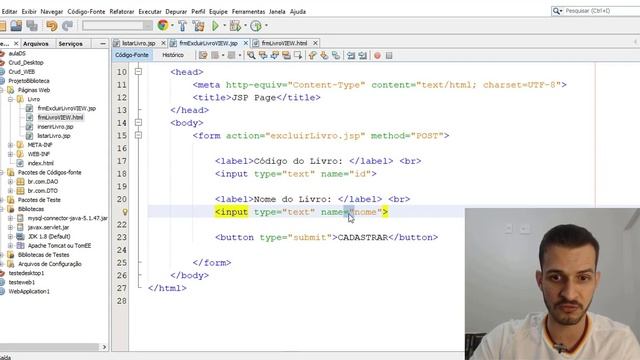Image resolution: width=640 pixels, height=360 pixels.
Task: Click the Profile Project clock icon
Action: (256, 26)
